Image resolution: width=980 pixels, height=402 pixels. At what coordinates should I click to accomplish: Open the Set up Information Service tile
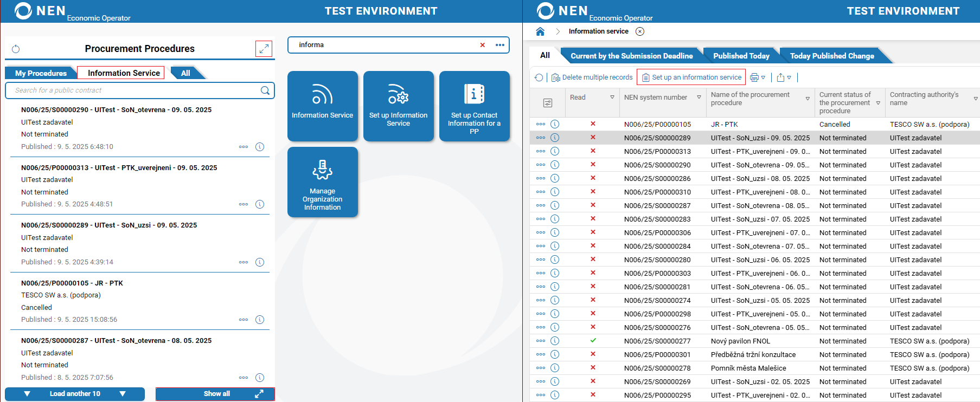398,106
